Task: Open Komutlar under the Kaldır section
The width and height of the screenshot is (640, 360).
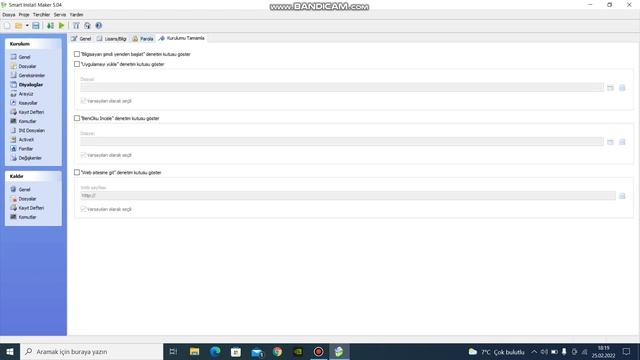Action: 27,217
